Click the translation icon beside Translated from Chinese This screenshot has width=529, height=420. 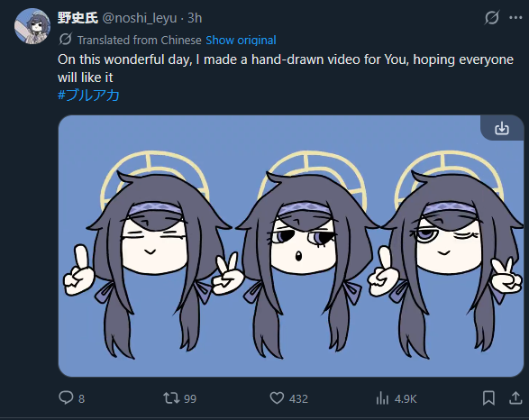[66, 40]
